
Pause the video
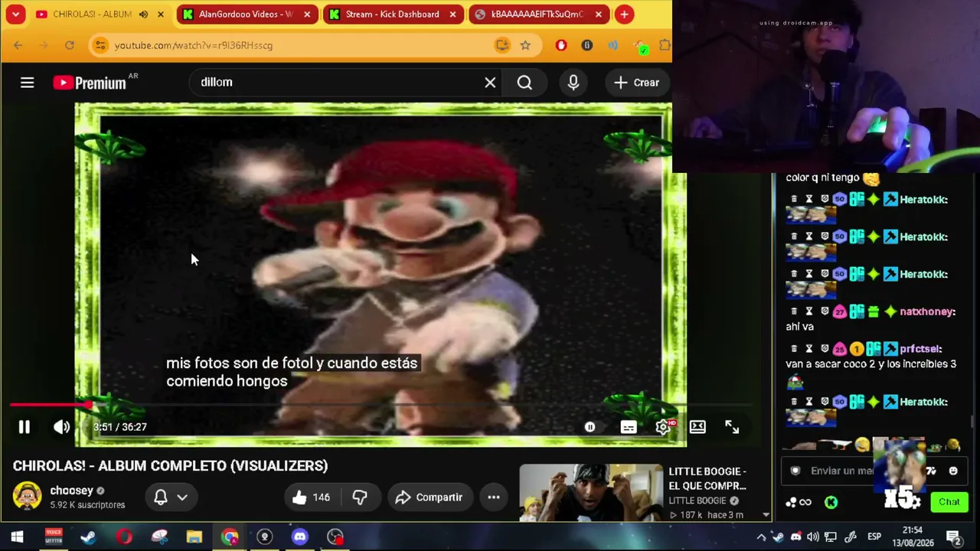24,427
